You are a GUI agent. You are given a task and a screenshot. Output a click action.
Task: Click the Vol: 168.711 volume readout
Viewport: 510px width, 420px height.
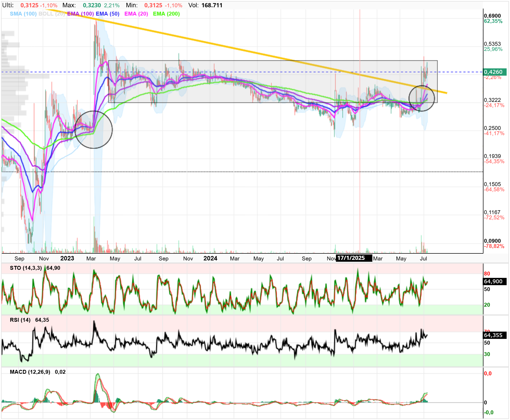tap(205, 5)
